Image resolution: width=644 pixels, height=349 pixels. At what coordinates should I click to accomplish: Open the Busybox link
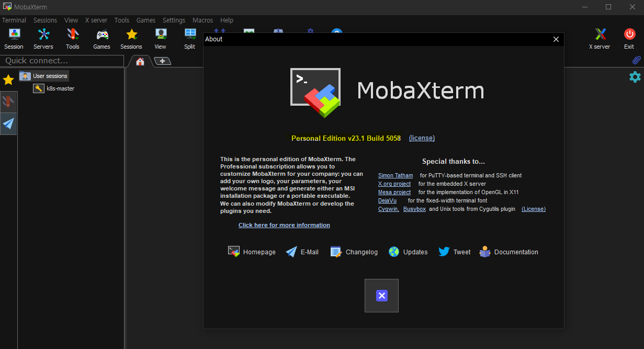coord(414,209)
